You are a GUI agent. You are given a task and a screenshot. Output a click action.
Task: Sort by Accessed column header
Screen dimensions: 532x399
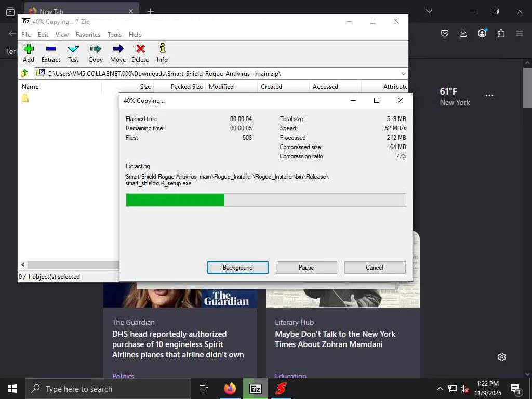335,87
